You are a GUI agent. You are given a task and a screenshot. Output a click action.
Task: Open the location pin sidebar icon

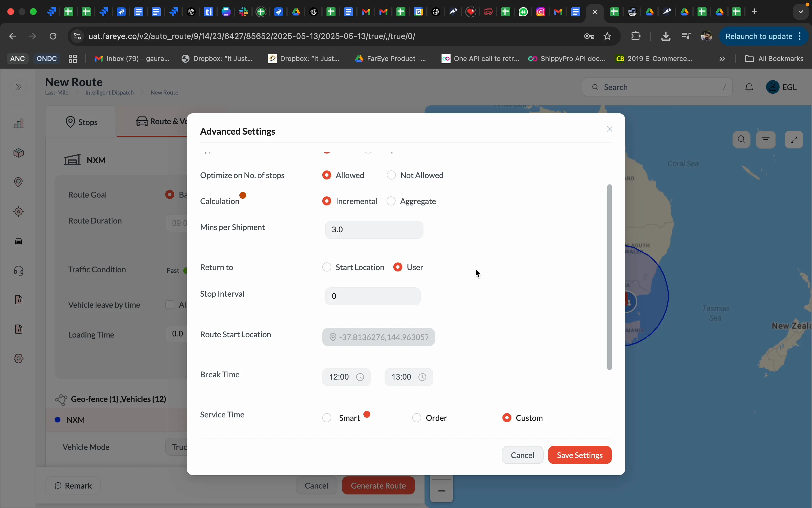coord(18,182)
